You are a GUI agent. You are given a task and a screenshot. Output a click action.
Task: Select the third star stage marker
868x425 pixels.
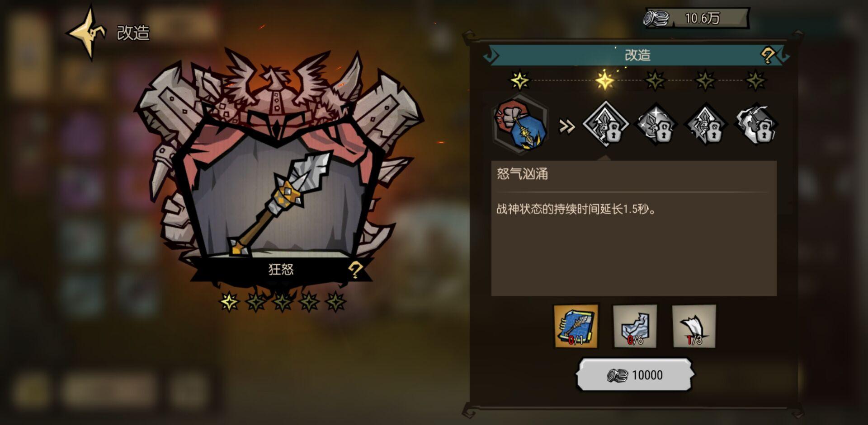pyautogui.click(x=655, y=81)
